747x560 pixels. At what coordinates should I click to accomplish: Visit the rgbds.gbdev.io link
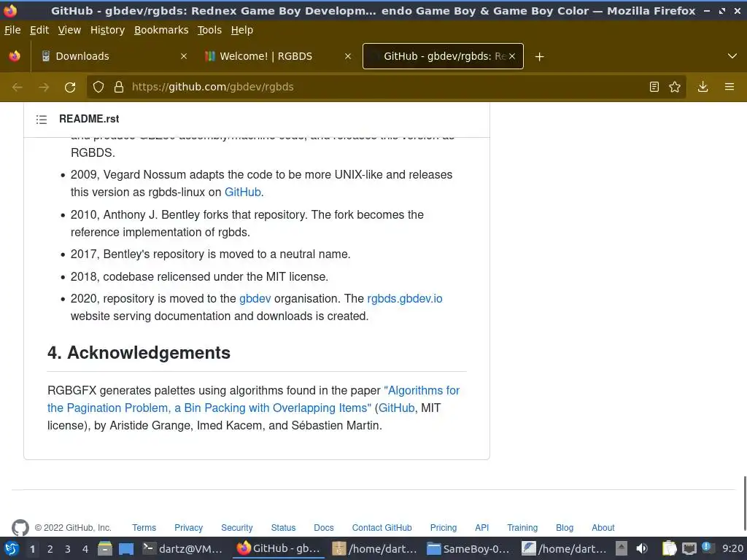(404, 298)
